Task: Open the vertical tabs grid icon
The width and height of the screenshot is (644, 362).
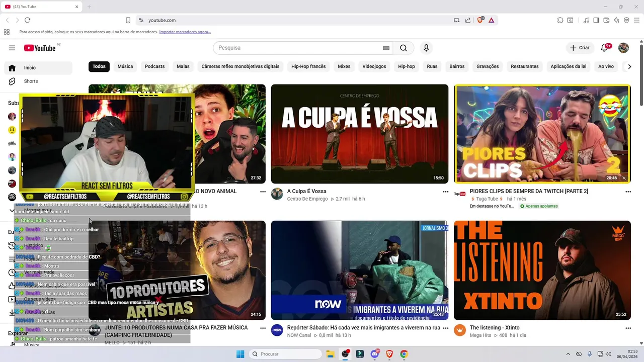Action: [x=7, y=32]
